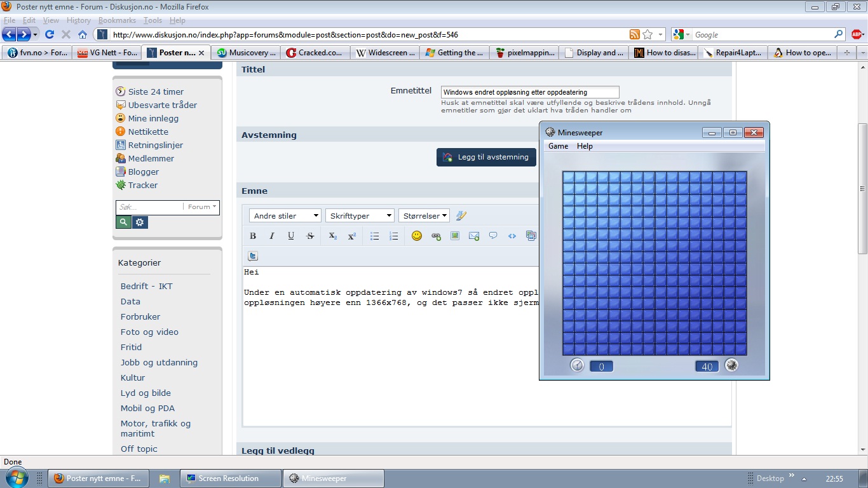Open the Skrifttyper font dropdown

click(360, 215)
